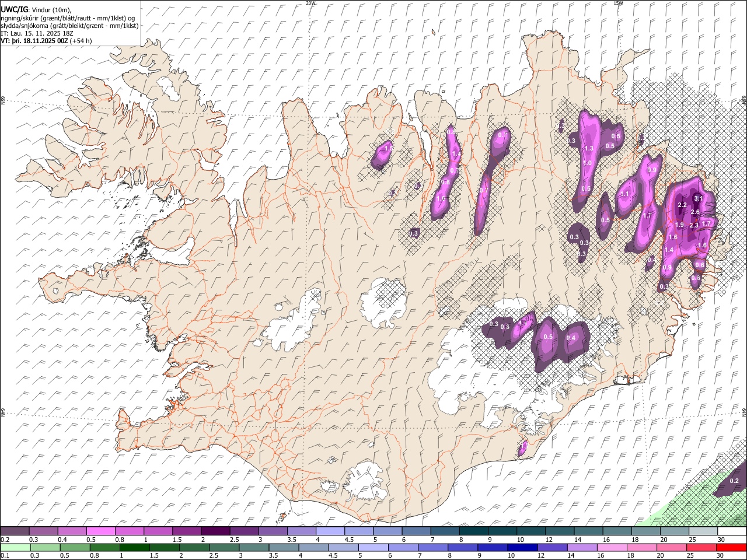Pick the dark teal 8 swatch, upper legend row
Viewport: 747px width, 560px height.
(x=474, y=531)
